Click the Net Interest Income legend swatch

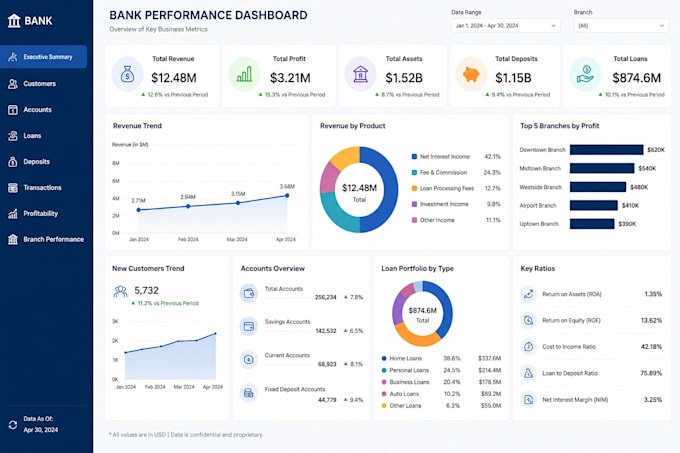[x=414, y=156]
